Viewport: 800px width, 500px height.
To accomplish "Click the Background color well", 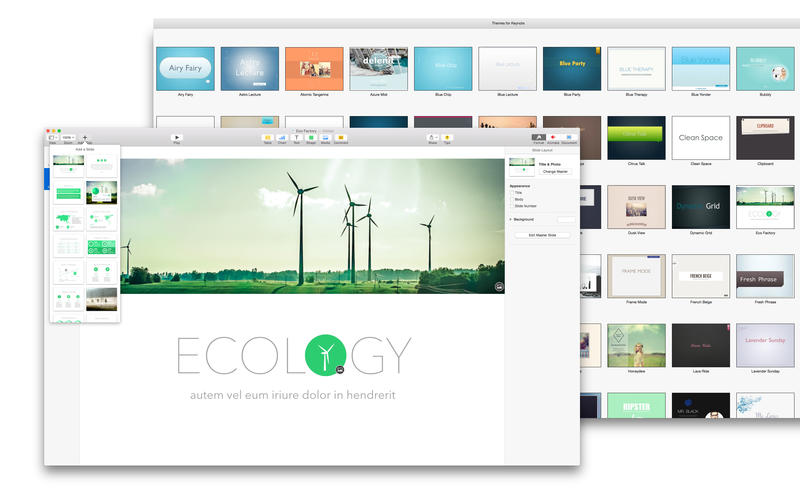I will (566, 219).
